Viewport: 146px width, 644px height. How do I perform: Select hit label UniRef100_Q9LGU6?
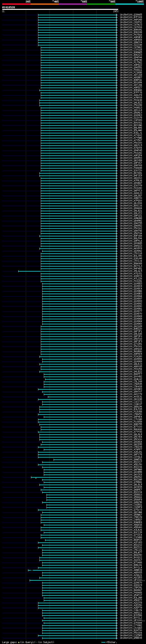[131, 334]
